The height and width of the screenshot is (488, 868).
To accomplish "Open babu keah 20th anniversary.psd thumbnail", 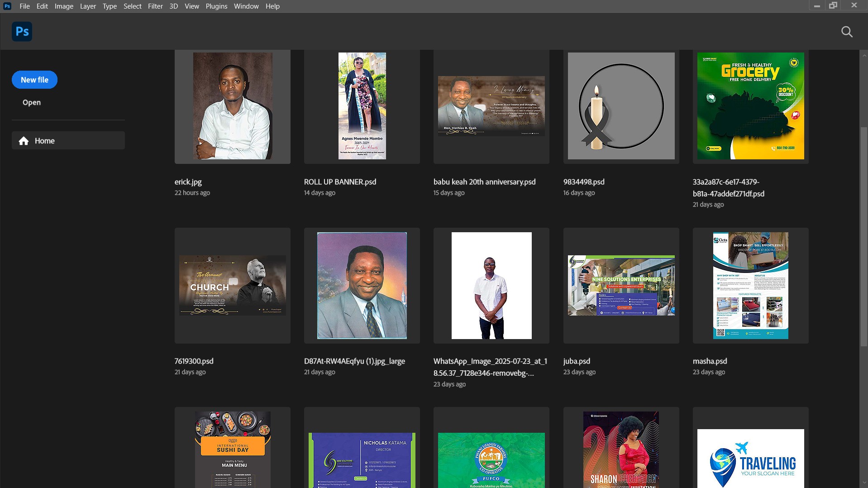I will coord(491,106).
